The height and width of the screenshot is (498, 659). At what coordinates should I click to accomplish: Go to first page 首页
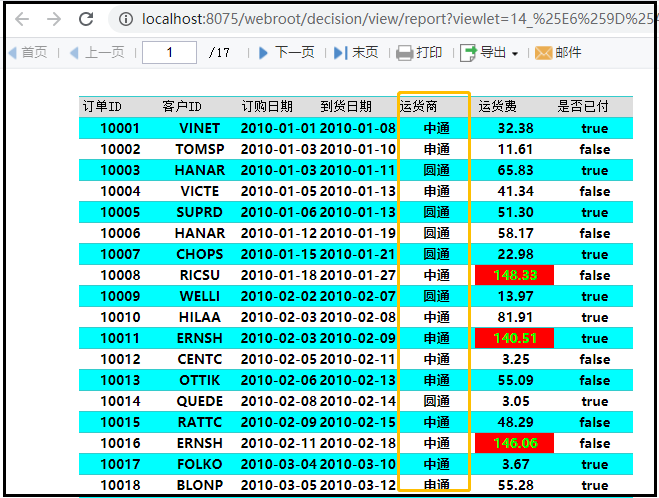pos(28,53)
